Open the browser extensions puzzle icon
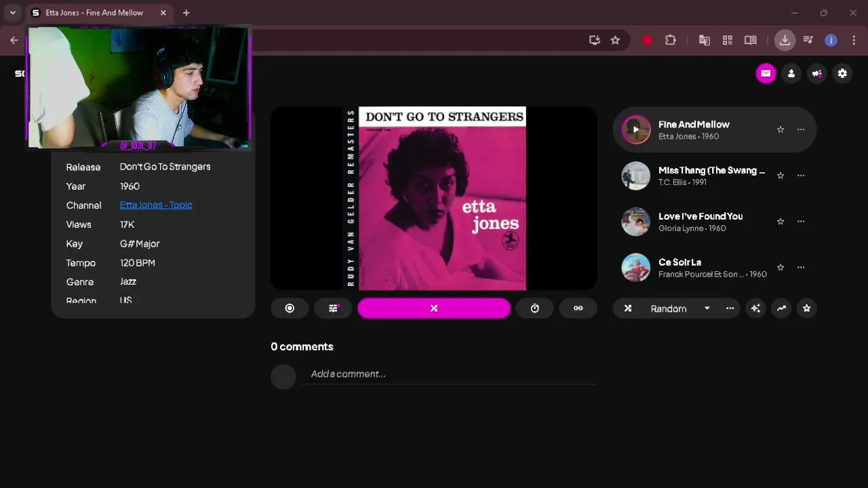Screen dimensions: 868x488 [671, 40]
